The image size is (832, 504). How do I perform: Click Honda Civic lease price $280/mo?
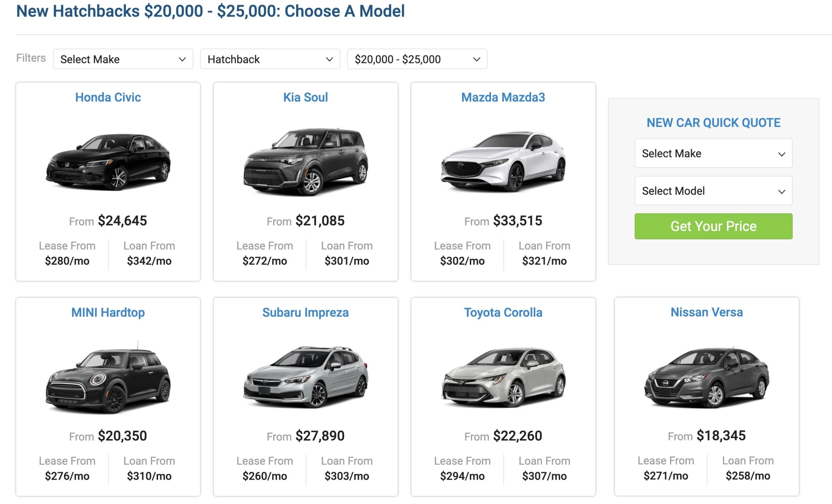pos(67,261)
